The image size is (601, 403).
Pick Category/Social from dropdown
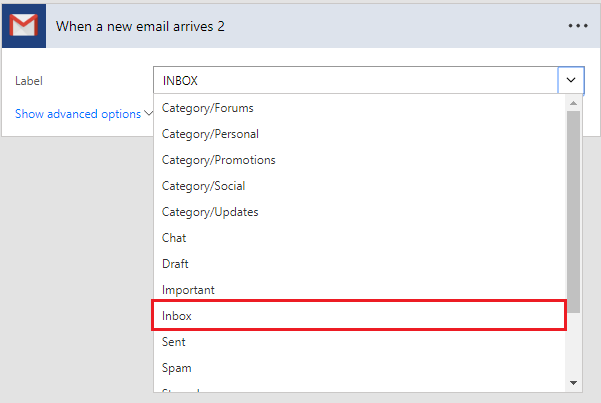(x=203, y=186)
